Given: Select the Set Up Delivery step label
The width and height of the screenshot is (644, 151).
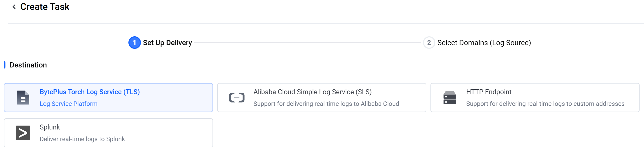Looking at the screenshot, I should (167, 43).
